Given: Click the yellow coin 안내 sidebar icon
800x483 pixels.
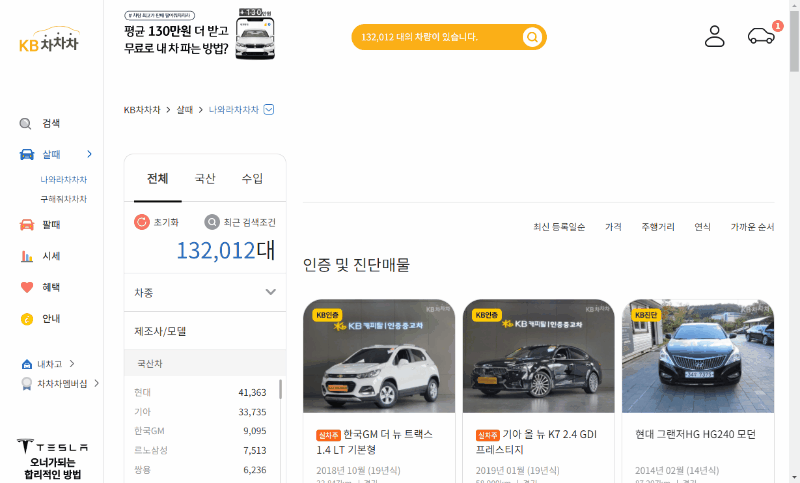Looking at the screenshot, I should 27,319.
